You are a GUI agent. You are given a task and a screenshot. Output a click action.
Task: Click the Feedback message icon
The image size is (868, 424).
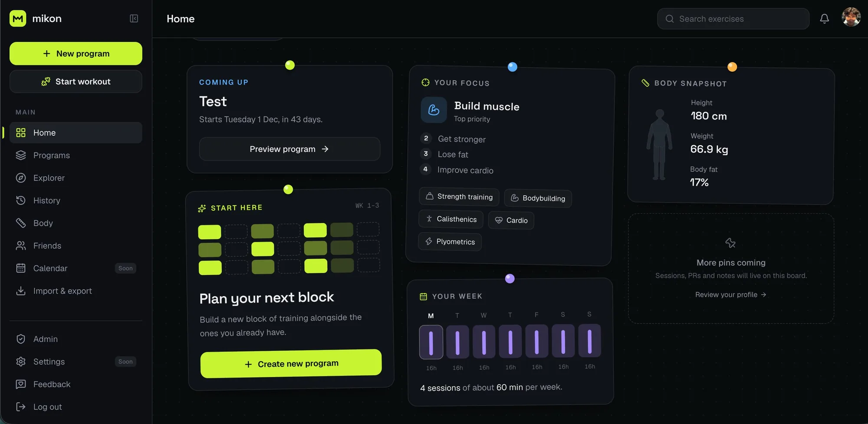point(21,384)
